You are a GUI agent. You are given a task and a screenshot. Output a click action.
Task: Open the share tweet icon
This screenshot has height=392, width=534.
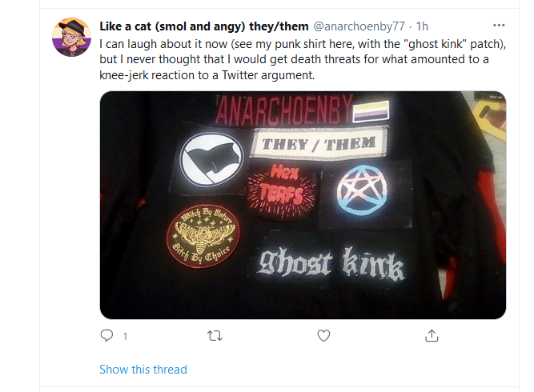[432, 335]
